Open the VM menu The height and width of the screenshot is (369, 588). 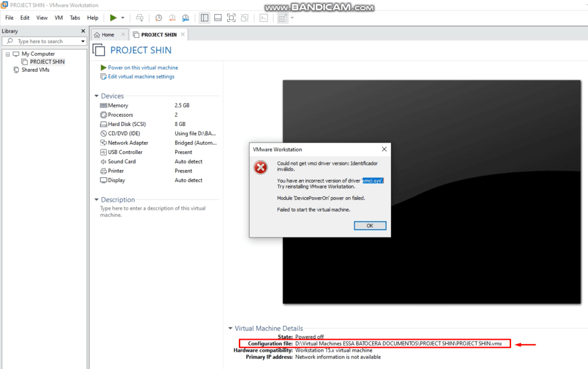click(58, 18)
